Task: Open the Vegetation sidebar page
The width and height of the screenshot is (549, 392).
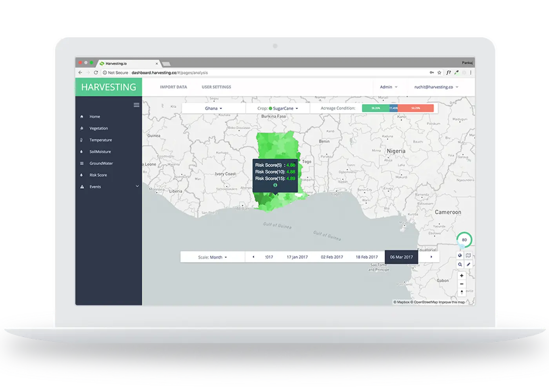Action: click(98, 129)
